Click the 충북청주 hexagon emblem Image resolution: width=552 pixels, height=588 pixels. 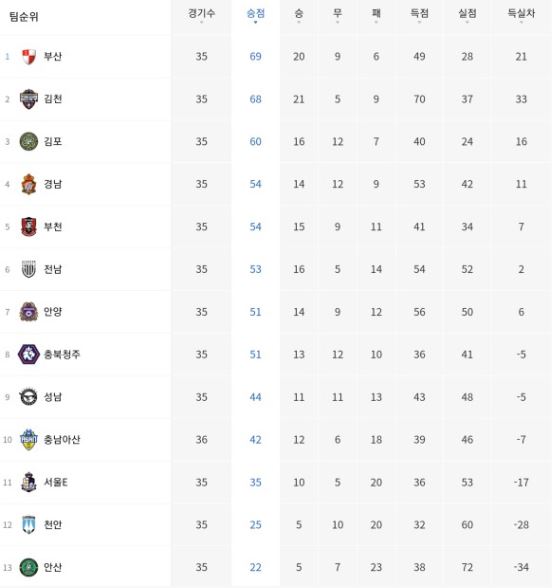coord(28,354)
